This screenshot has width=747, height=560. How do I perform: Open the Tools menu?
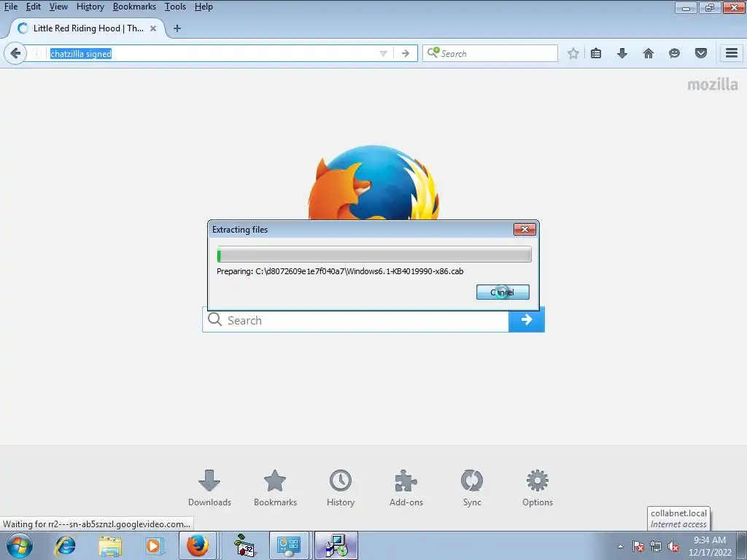point(175,7)
